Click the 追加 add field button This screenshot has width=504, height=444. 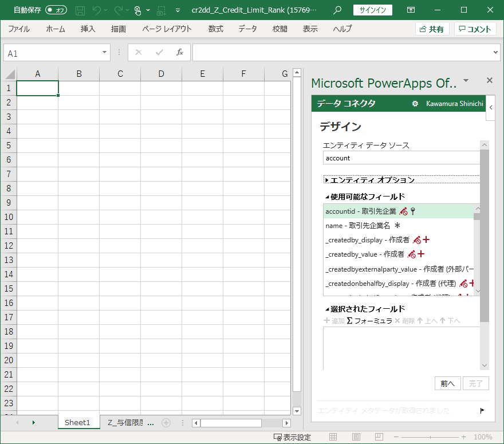pyautogui.click(x=334, y=321)
